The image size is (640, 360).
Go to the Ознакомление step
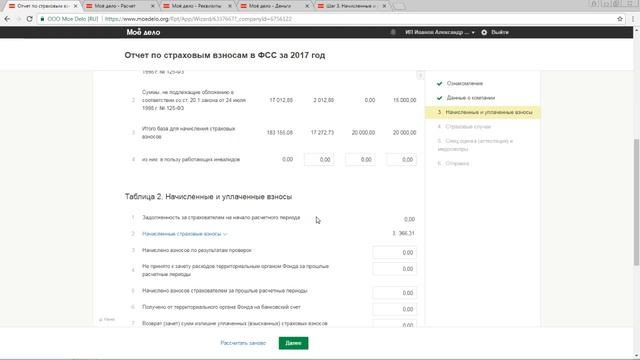tap(464, 83)
